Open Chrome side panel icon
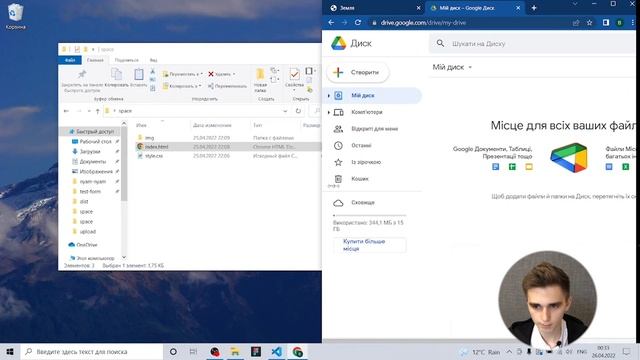 (x=606, y=23)
